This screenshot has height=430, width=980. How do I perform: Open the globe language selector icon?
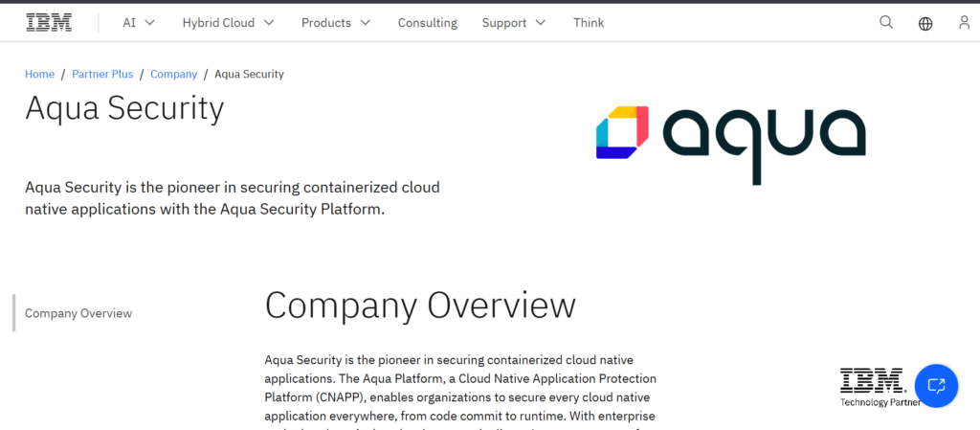(x=925, y=23)
